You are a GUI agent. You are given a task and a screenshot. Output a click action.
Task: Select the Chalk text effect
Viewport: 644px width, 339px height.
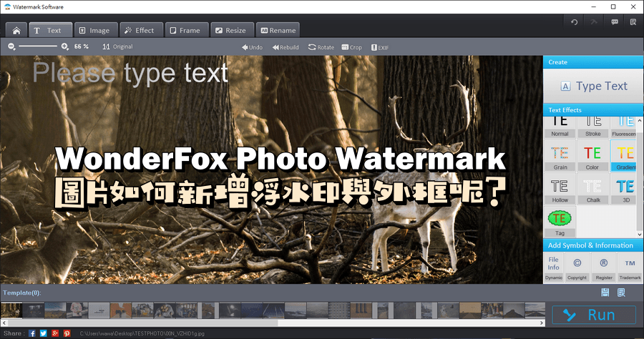[592, 189]
